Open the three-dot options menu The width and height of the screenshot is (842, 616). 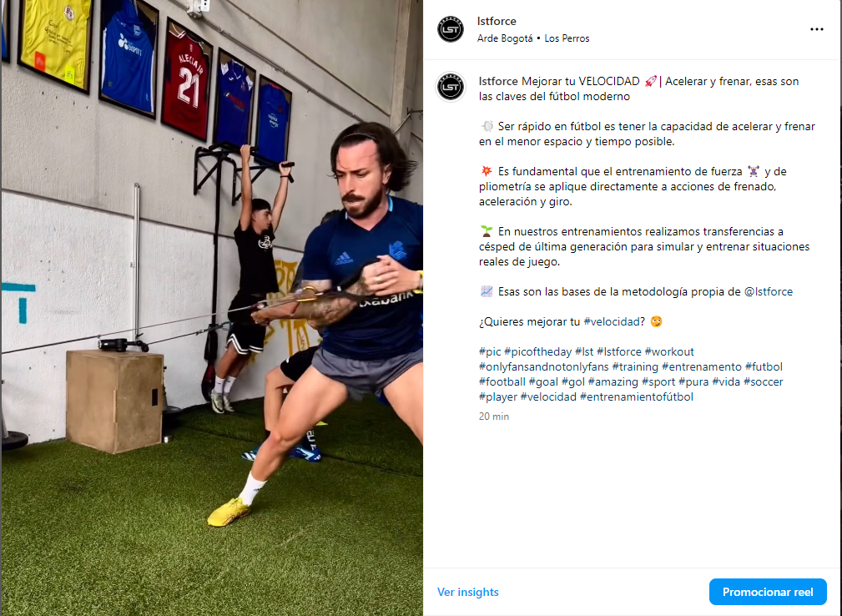click(816, 29)
